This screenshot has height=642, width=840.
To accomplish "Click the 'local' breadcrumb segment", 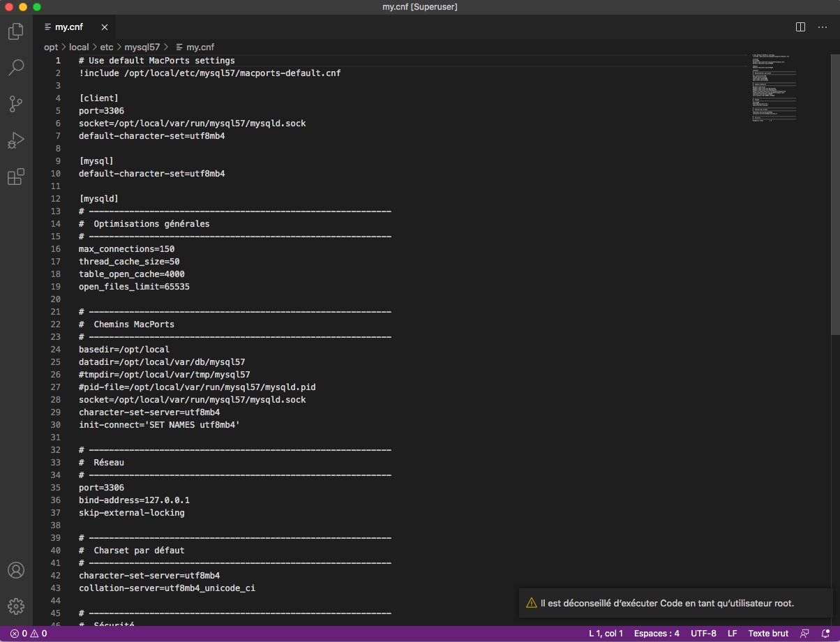I will 79,47.
